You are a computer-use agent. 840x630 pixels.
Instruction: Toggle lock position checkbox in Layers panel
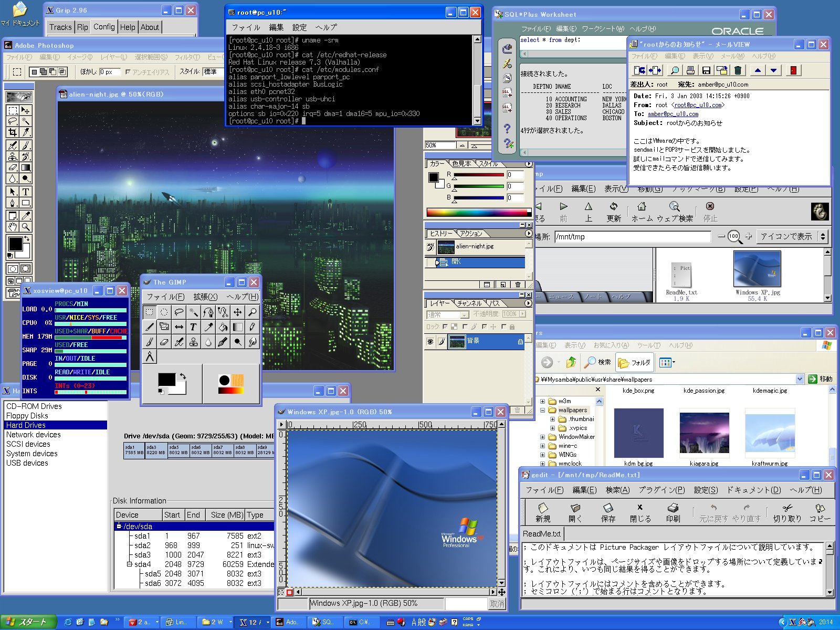[484, 327]
